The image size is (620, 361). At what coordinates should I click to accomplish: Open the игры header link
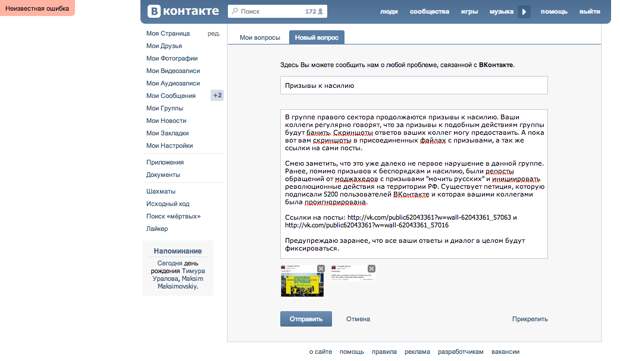point(469,11)
